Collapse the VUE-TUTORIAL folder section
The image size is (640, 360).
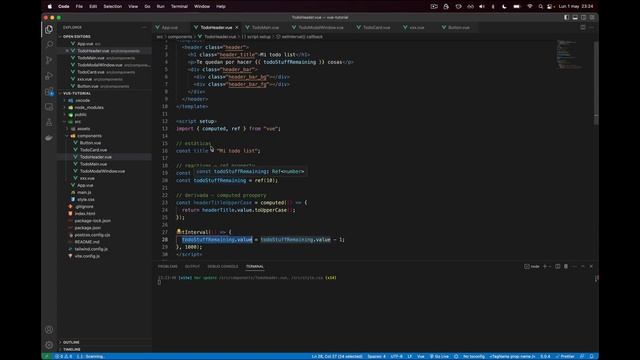(x=77, y=93)
